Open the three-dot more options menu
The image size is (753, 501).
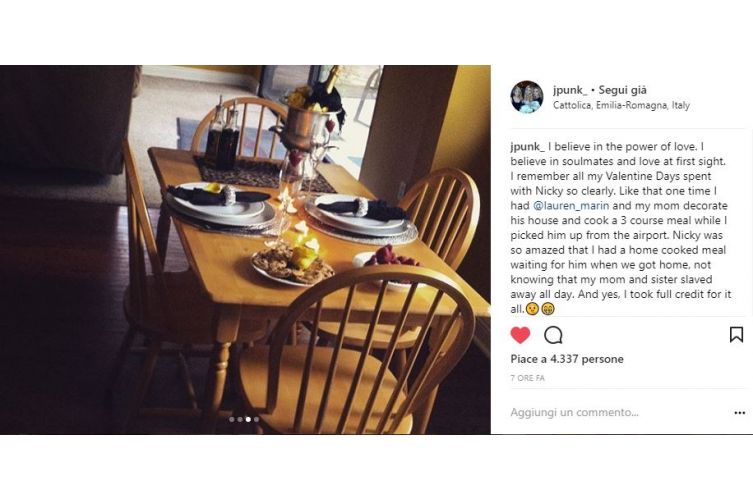[x=740, y=413]
